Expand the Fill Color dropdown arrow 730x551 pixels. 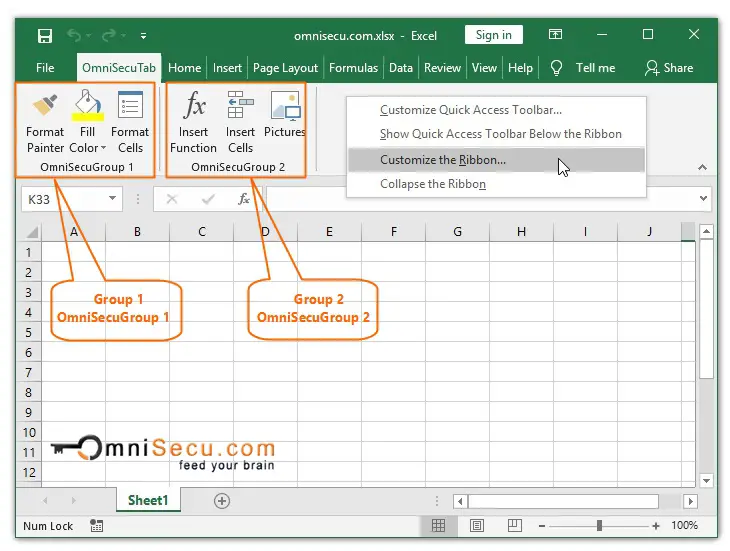[103, 148]
